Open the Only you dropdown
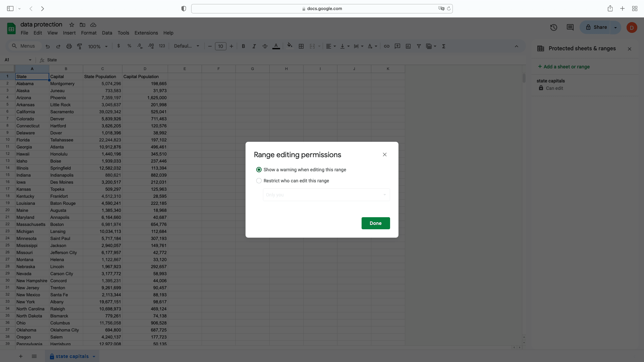 point(326,195)
